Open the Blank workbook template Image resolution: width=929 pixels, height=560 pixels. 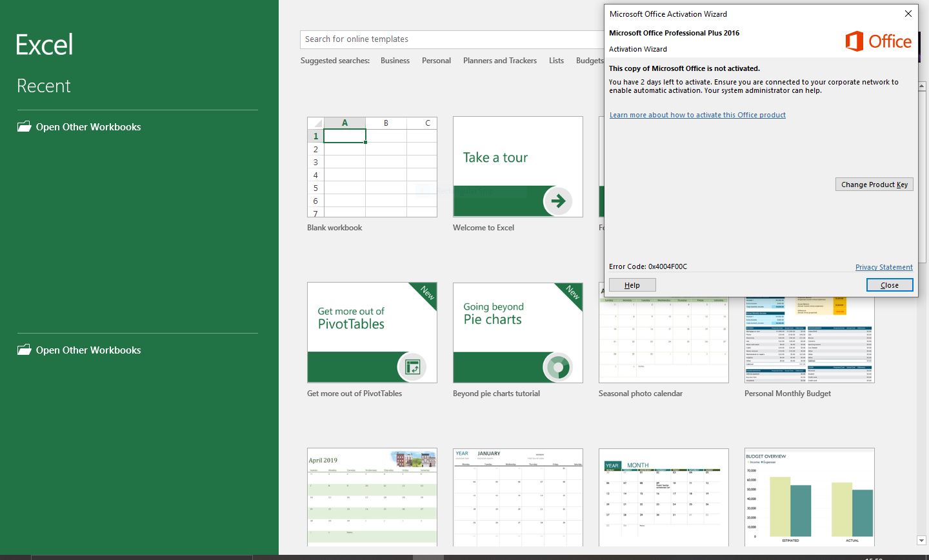[372, 166]
